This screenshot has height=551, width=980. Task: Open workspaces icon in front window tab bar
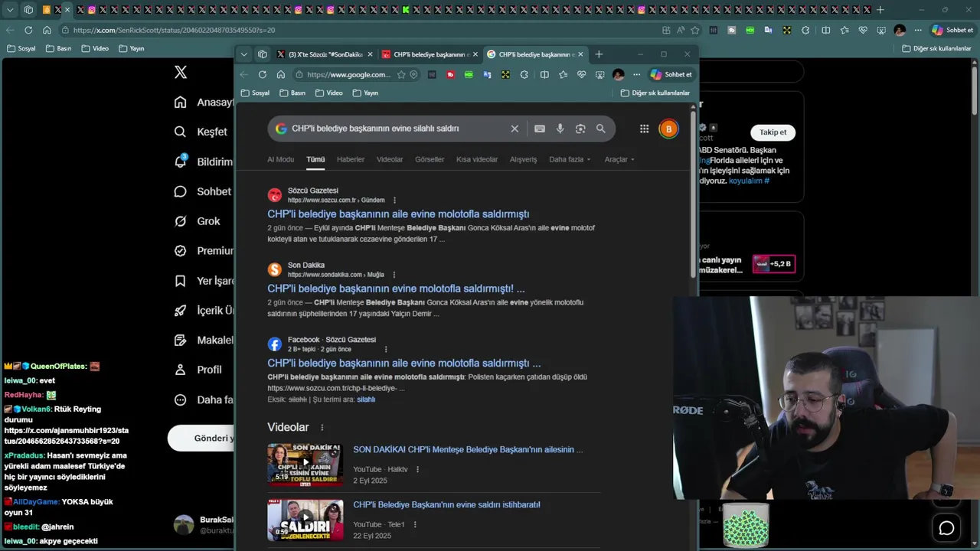point(263,54)
